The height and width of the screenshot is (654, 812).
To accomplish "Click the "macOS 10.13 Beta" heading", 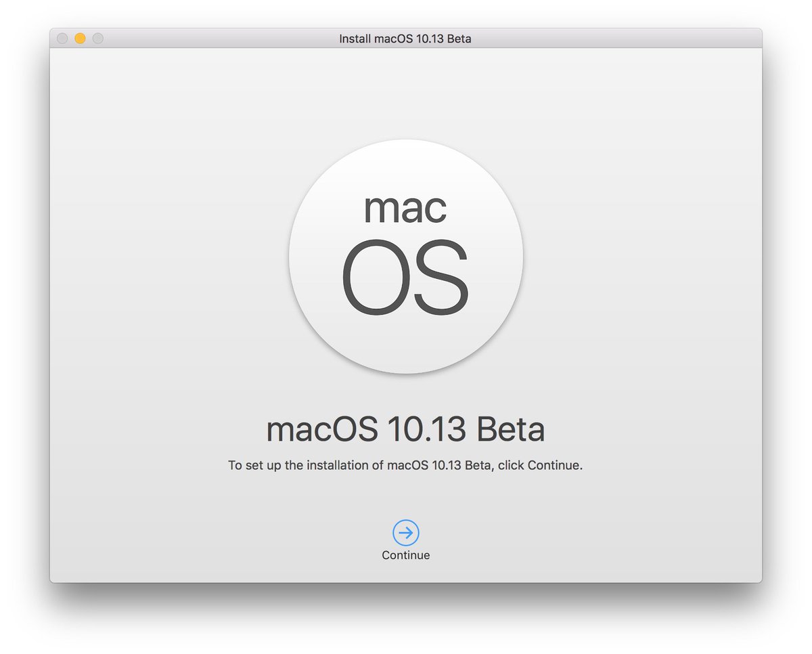I will click(405, 429).
